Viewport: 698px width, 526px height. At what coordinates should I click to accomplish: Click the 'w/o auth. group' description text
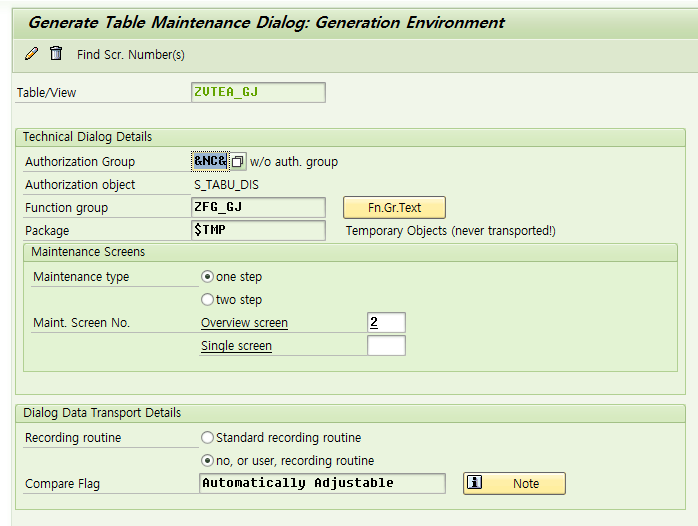point(294,162)
